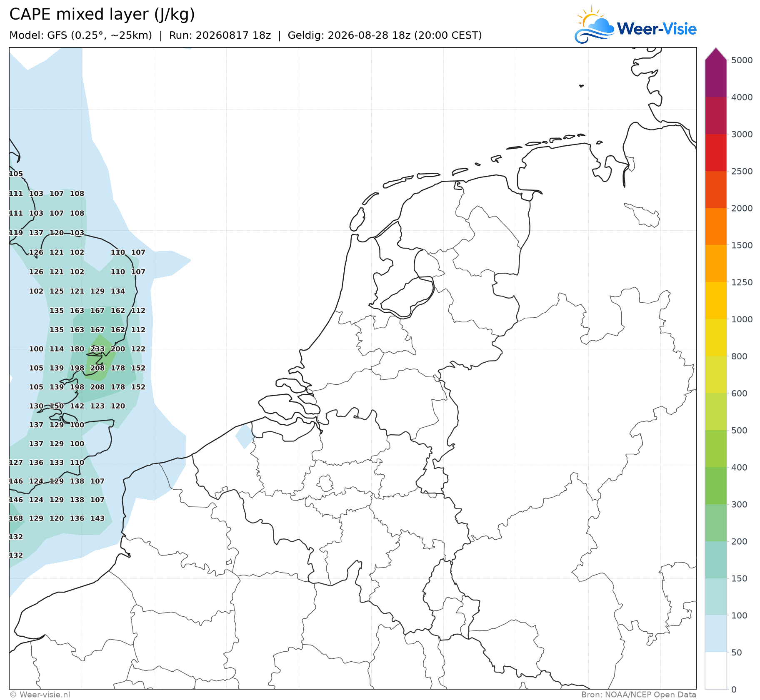
Task: Click the Weer-Visie sun and cloud logo
Action: coord(595,25)
